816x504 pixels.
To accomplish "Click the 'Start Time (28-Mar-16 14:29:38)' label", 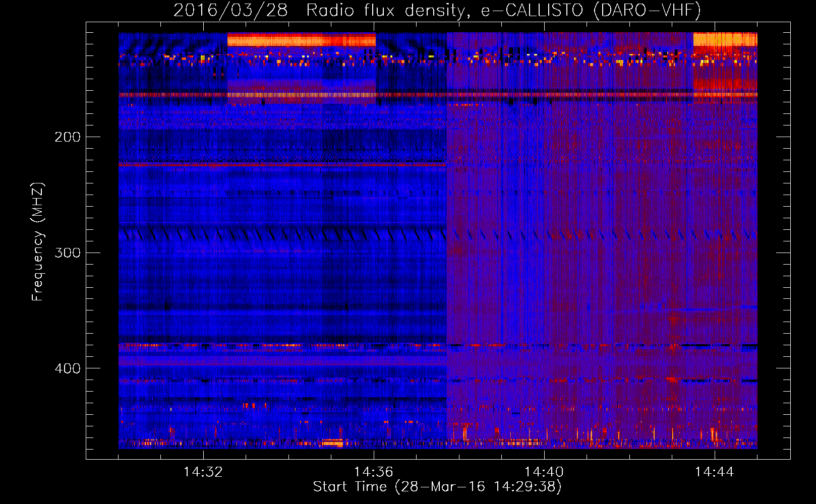I will point(437,487).
